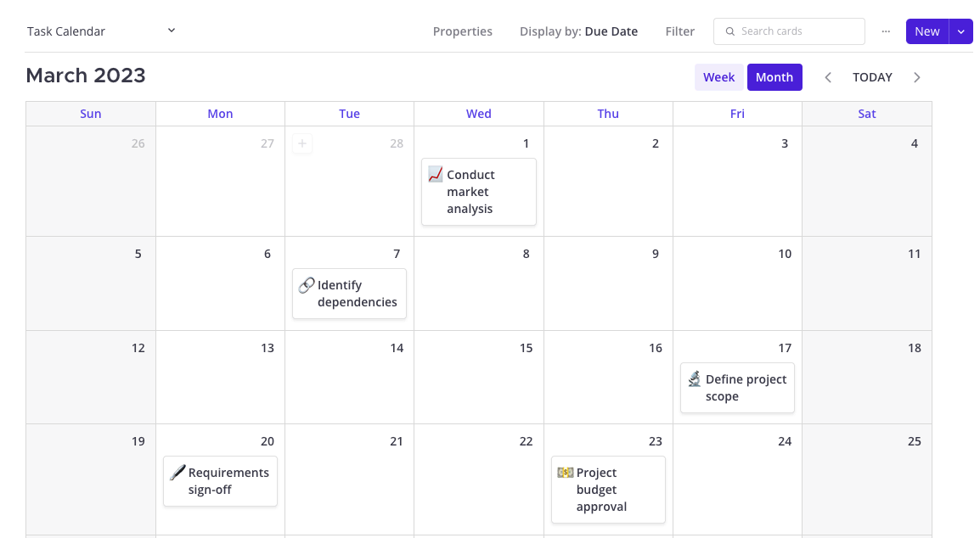Expand the Task Calendar view dropdown

click(x=172, y=31)
